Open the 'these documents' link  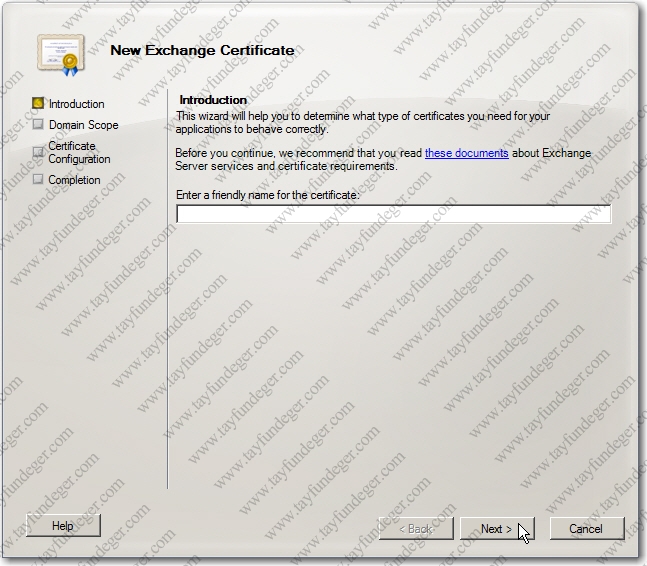point(466,153)
